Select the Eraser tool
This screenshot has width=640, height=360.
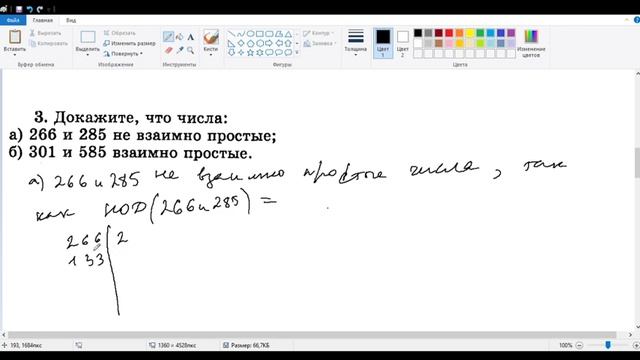tap(169, 50)
